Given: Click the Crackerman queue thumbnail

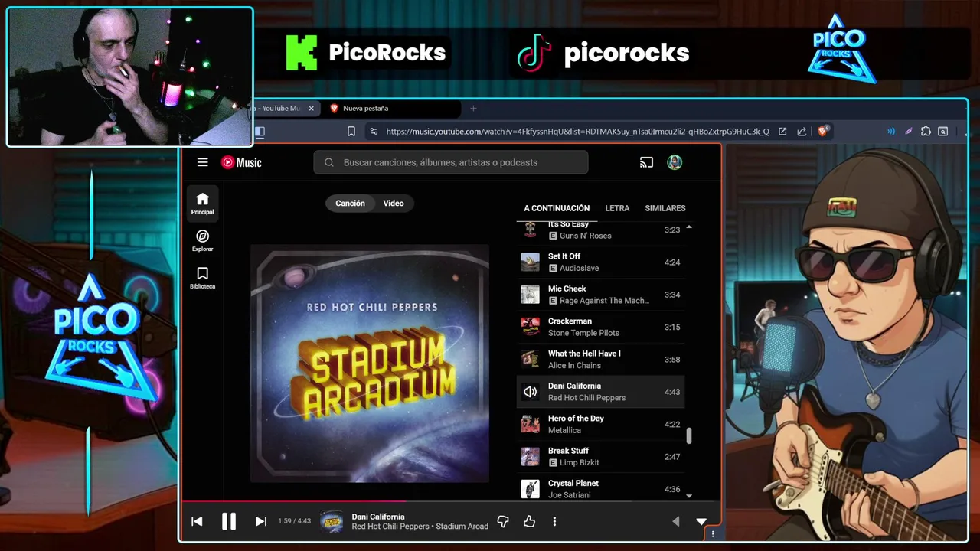Looking at the screenshot, I should coord(530,327).
